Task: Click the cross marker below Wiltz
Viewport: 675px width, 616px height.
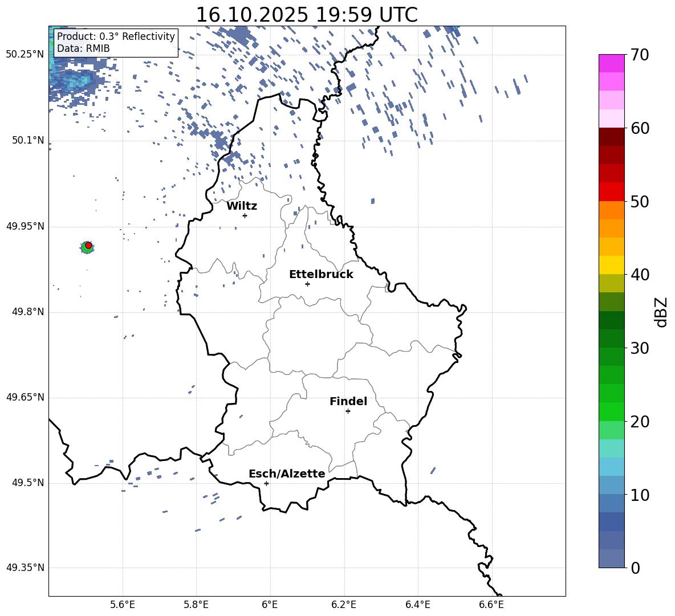Action: pyautogui.click(x=245, y=215)
